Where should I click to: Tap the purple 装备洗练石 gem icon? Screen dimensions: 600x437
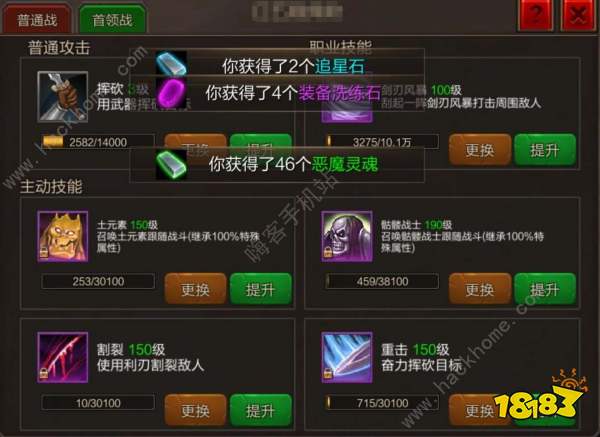point(171,92)
